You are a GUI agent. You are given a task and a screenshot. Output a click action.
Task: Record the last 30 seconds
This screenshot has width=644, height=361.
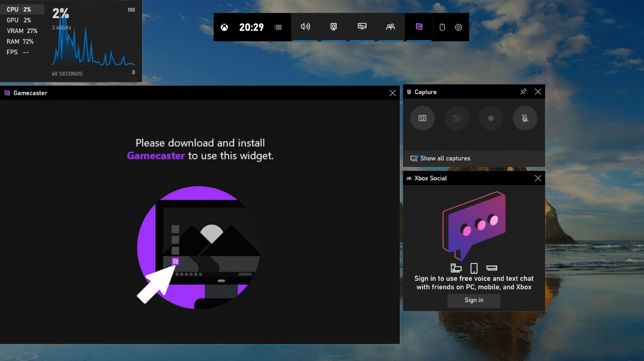point(456,118)
